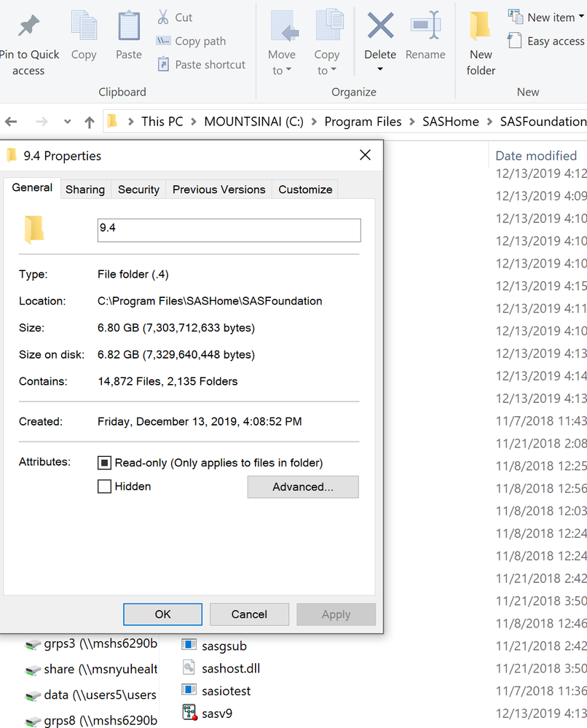Click the location path C:\Program Files\SASHome\SASFoundation
Viewport: 587px width, 728px height.
210,301
